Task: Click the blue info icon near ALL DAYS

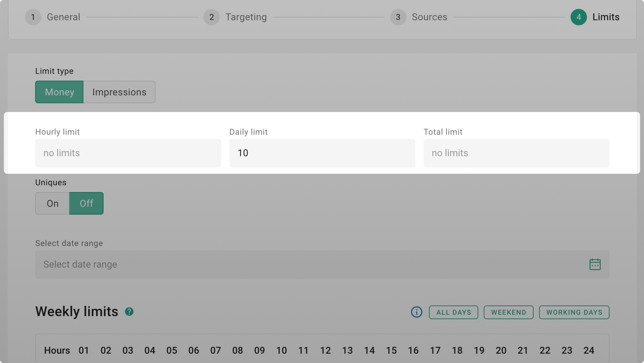Action: [x=416, y=312]
